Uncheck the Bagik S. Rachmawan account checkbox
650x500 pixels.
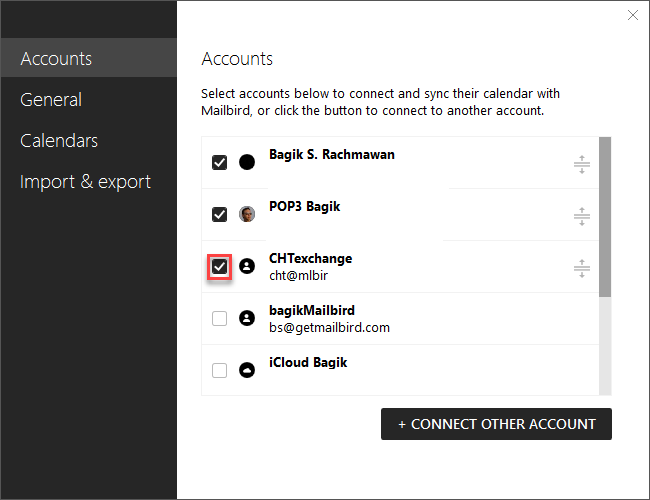219,163
